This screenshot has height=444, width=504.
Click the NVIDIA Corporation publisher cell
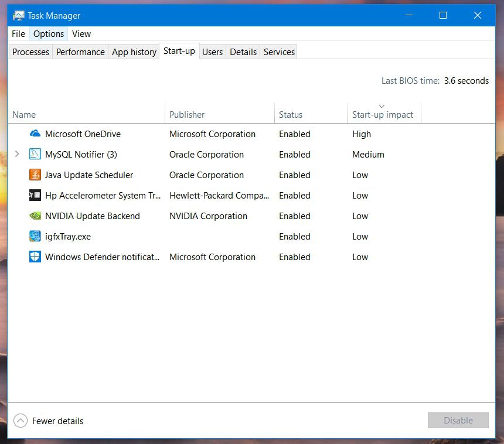click(x=208, y=216)
